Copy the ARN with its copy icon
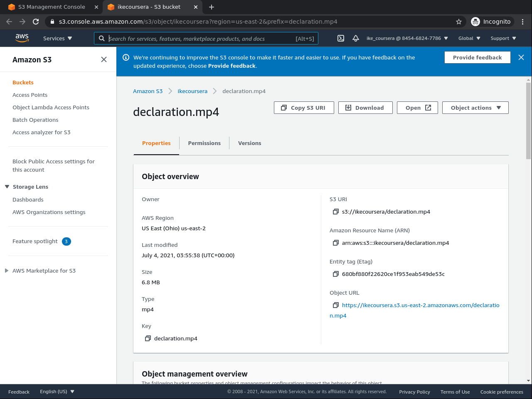Image resolution: width=532 pixels, height=399 pixels. 336,243
